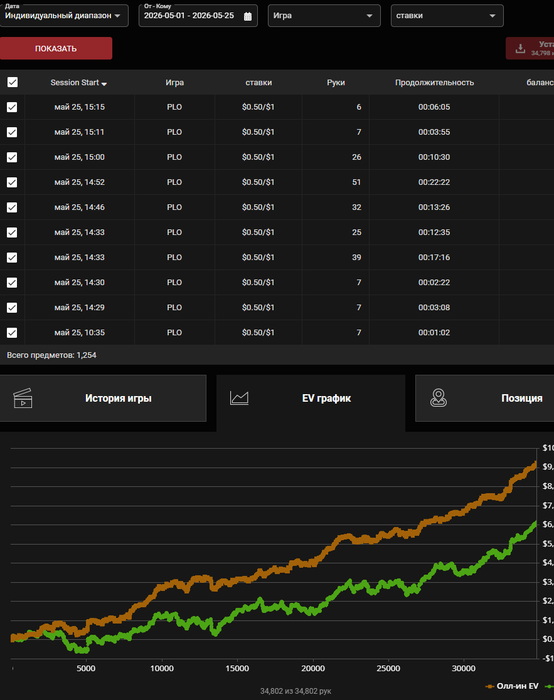Open the Игра filter dropdown
The height and width of the screenshot is (700, 554).
pyautogui.click(x=324, y=16)
